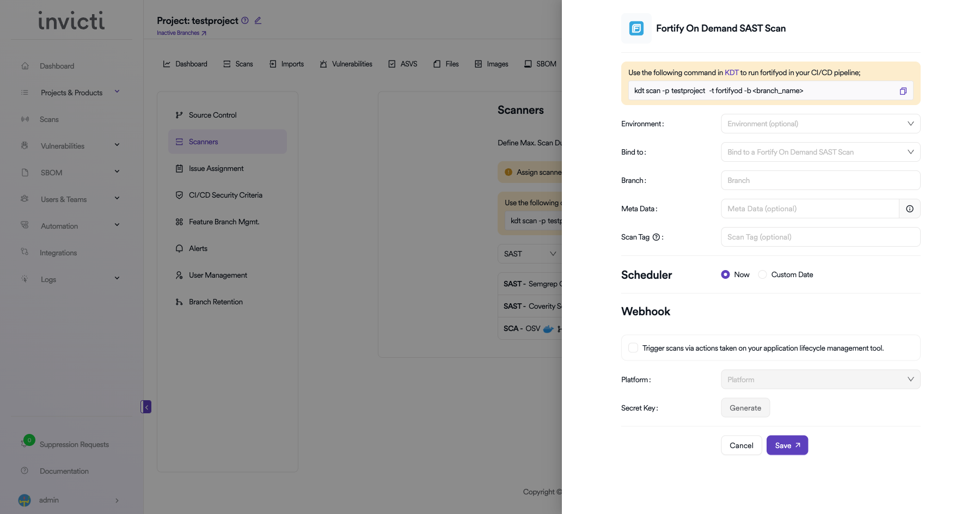
Task: Click the admin user avatar
Action: click(24, 500)
